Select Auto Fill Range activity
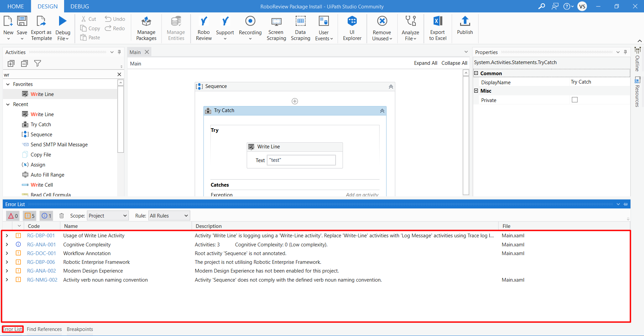The height and width of the screenshot is (336, 644). (x=47, y=175)
